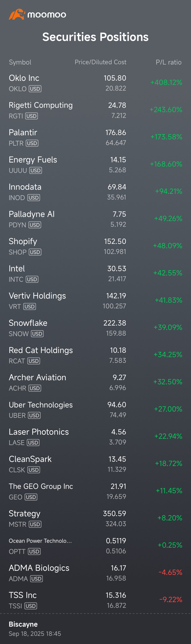Select the USD badge next to UUUU
191x644 pixels.
click(x=36, y=170)
